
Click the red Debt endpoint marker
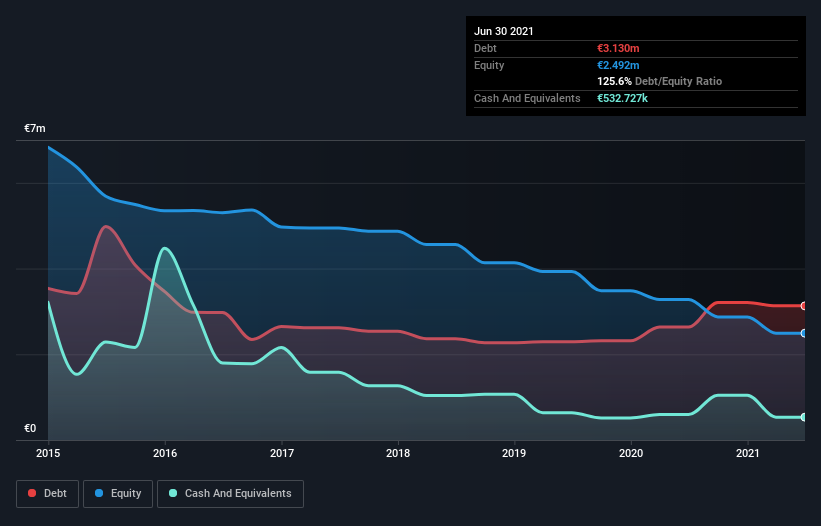(804, 306)
